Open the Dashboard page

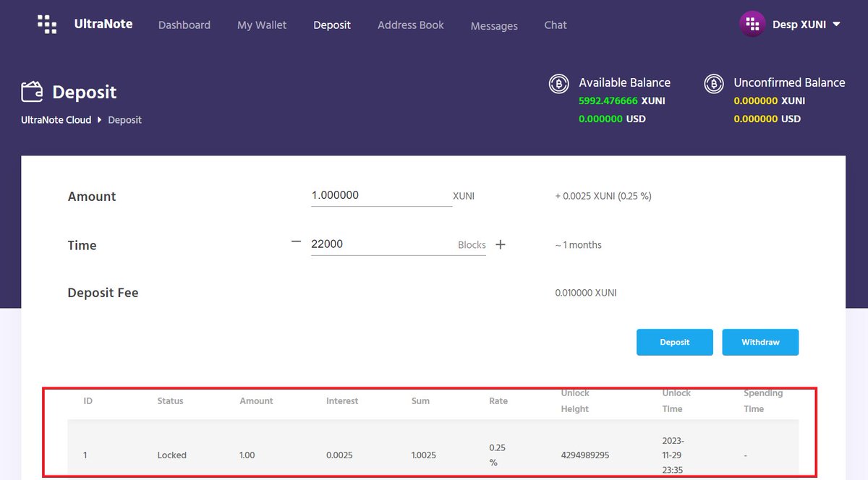184,25
